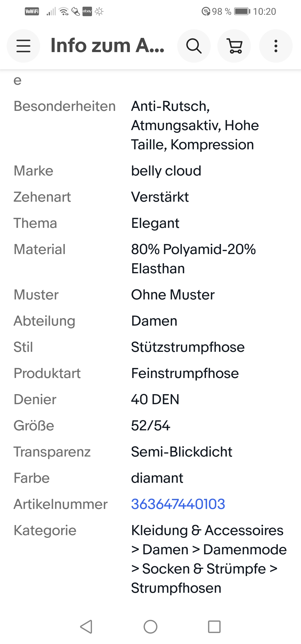This screenshot has height=644, width=301.
Task: Tap the Wi-Fi icon in status bar
Action: pos(64,11)
